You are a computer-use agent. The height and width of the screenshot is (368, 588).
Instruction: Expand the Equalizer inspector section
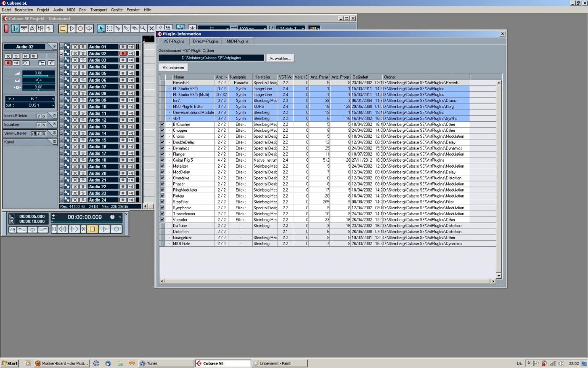point(54,124)
